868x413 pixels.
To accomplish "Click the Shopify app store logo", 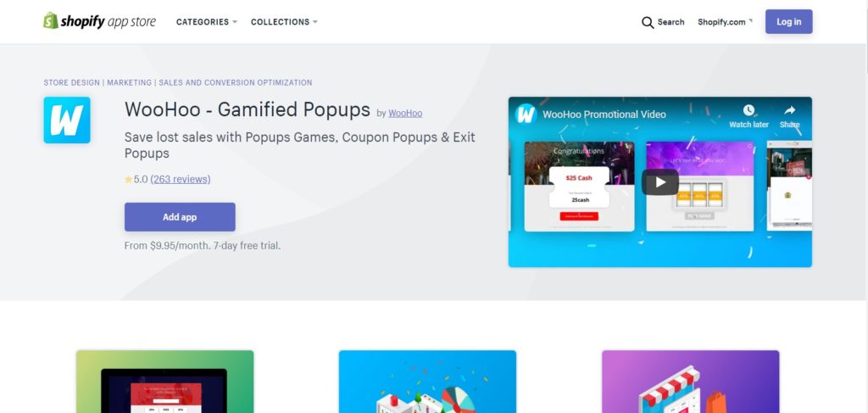I will [100, 21].
